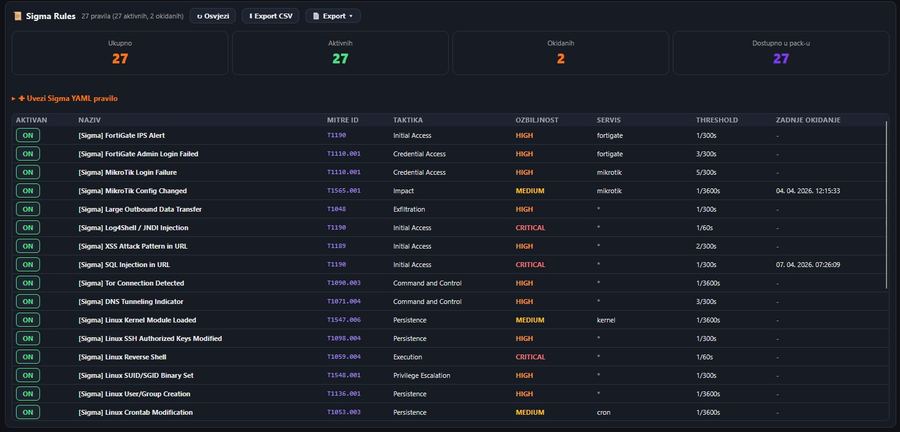
Task: Open the Okidanih stat card
Action: point(560,53)
